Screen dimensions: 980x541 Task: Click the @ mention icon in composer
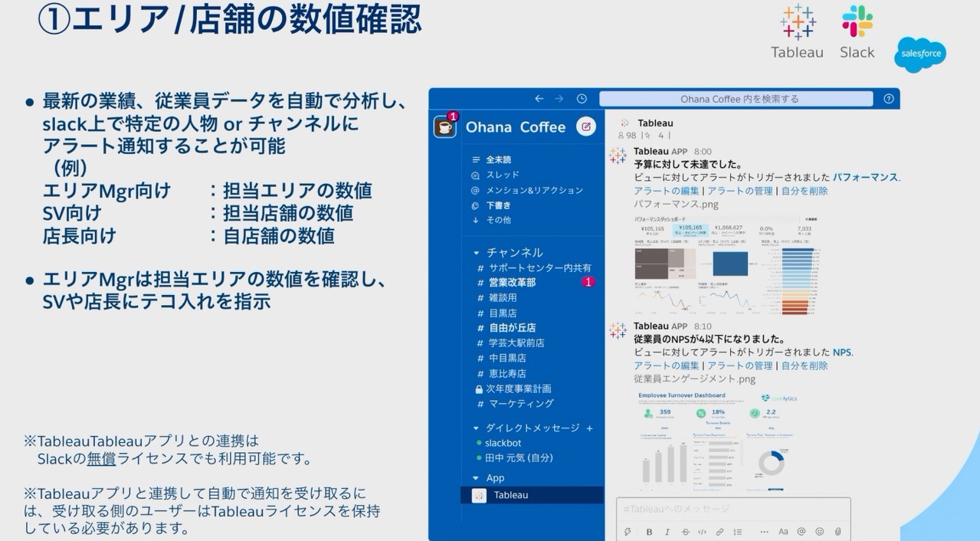[x=801, y=531]
